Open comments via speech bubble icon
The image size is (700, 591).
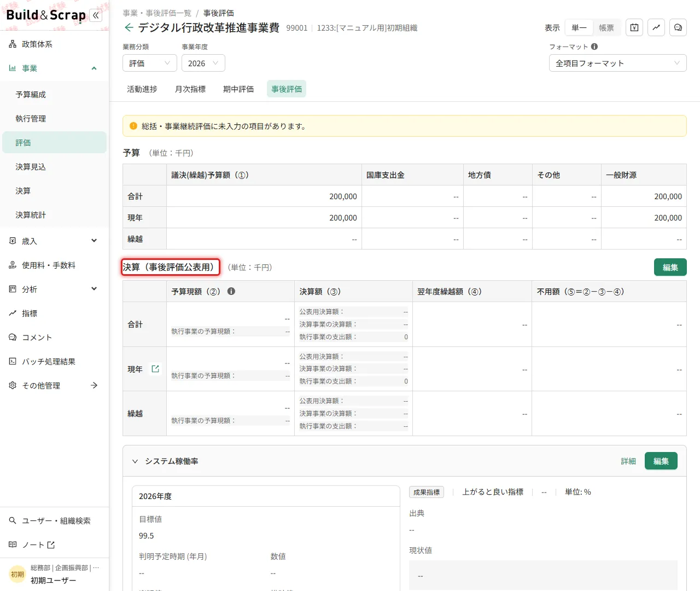[678, 27]
